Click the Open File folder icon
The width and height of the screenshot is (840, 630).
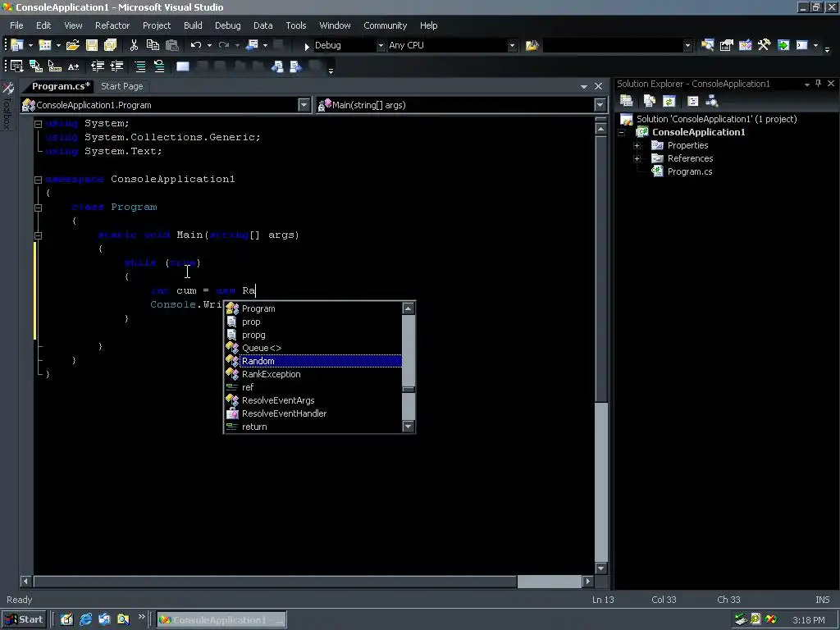coord(73,46)
